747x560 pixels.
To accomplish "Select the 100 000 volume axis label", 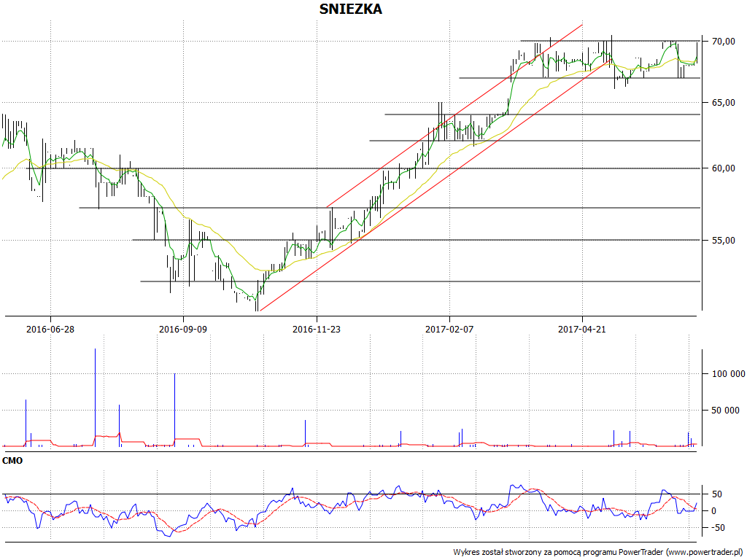I will tap(728, 374).
